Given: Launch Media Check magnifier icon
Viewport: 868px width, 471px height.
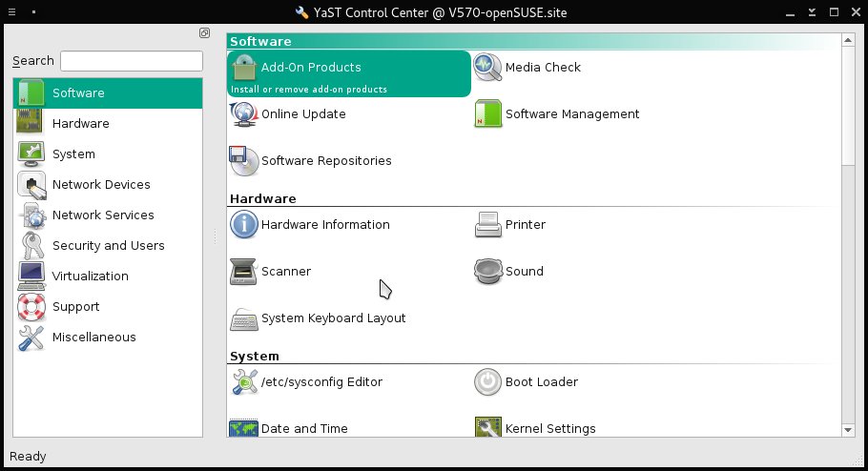Looking at the screenshot, I should click(487, 68).
